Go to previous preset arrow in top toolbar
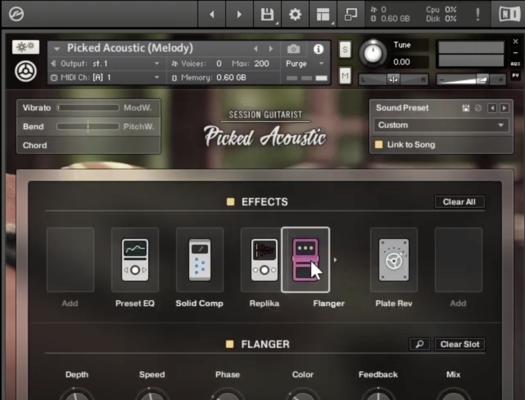The image size is (525, 400). click(x=212, y=14)
